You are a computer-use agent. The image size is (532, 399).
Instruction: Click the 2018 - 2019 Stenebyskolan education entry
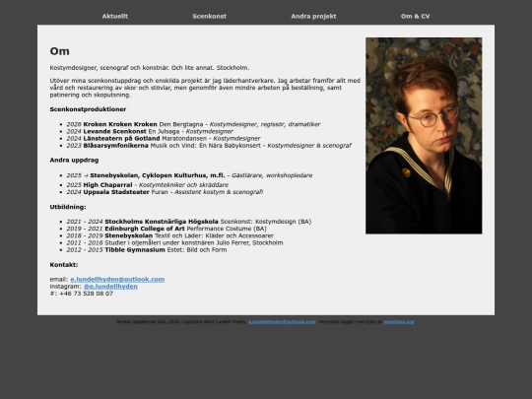(170, 235)
